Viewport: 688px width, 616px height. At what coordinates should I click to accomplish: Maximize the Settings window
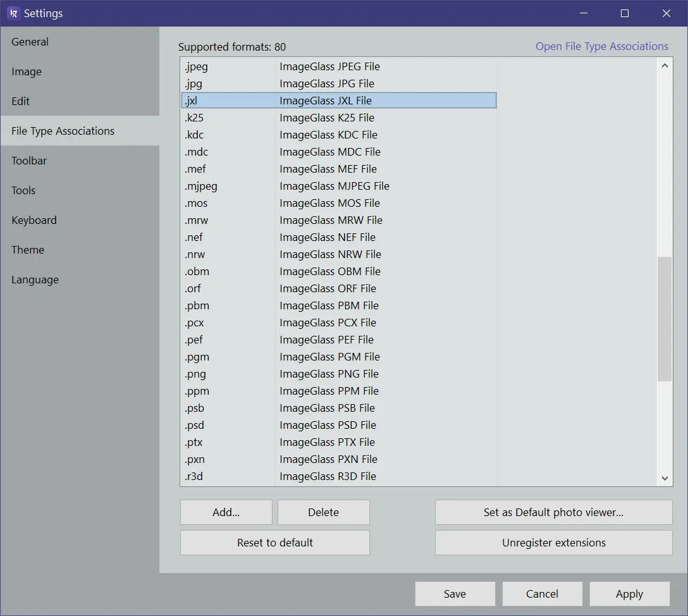click(625, 13)
